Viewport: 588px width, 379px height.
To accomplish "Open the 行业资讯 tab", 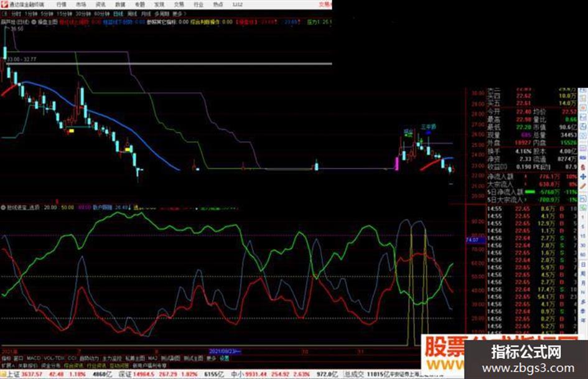I will (96, 365).
